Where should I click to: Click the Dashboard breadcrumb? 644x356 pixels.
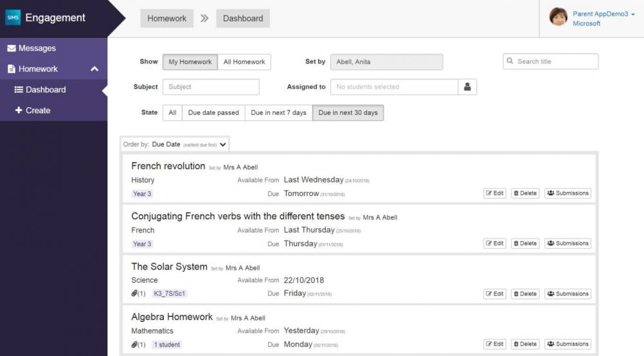click(243, 19)
